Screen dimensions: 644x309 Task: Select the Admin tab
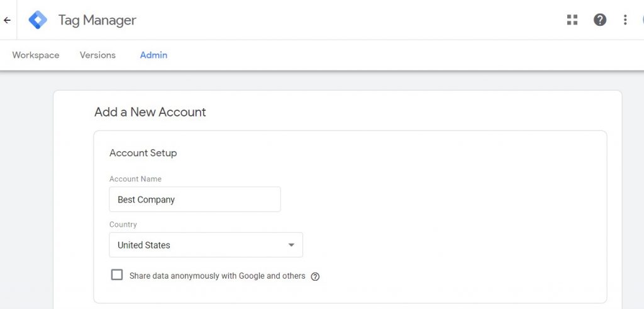pyautogui.click(x=153, y=55)
